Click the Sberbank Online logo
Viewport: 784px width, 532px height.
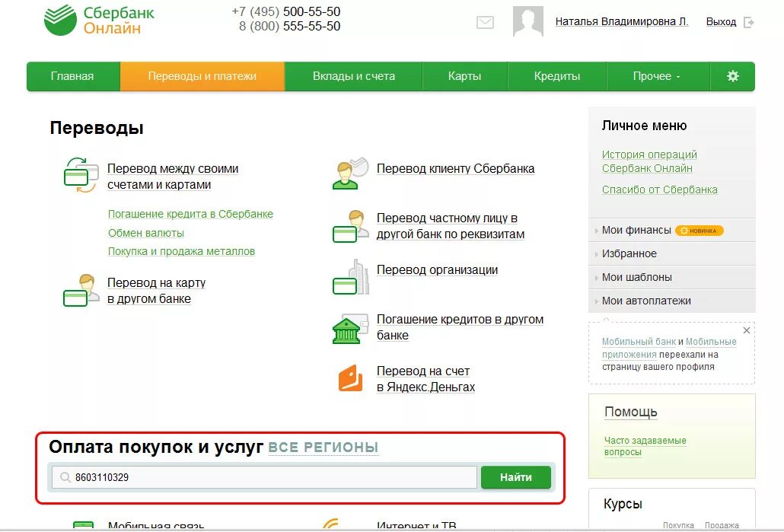[x=99, y=21]
